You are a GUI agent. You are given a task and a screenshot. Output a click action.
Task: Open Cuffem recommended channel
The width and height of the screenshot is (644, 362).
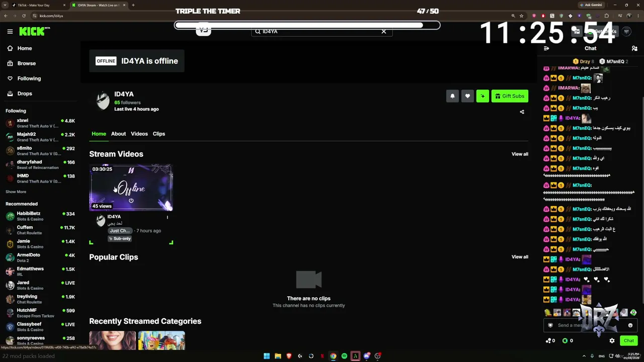click(40, 230)
